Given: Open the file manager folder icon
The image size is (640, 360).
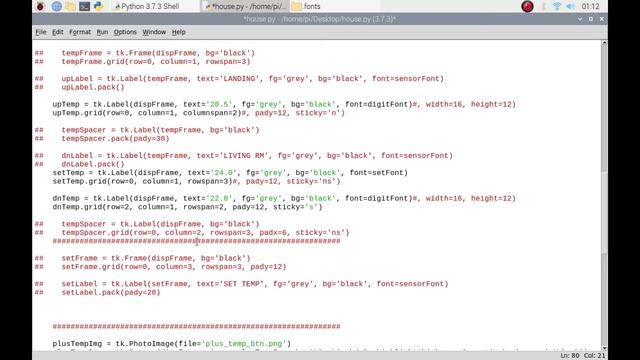Looking at the screenshot, I should pyautogui.click(x=70, y=6).
